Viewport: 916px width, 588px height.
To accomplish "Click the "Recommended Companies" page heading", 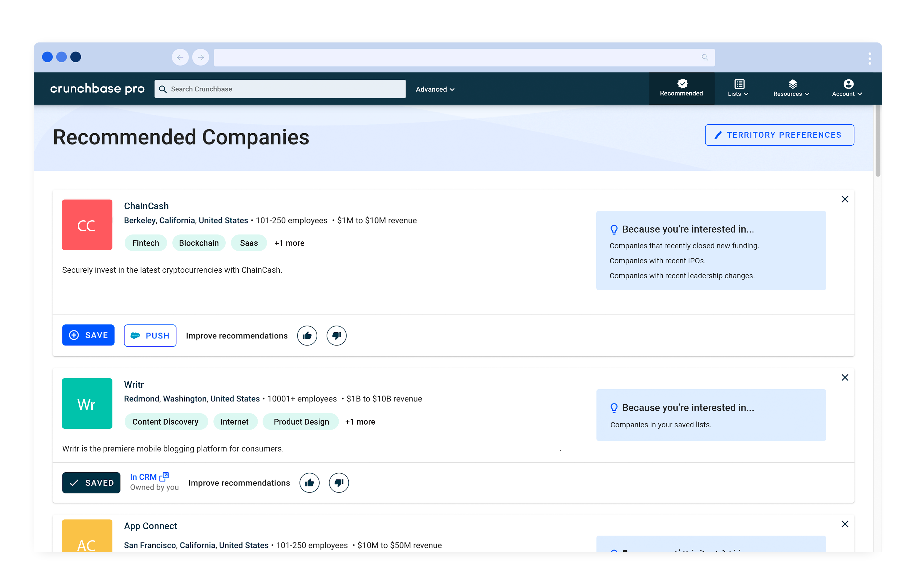I will click(181, 137).
